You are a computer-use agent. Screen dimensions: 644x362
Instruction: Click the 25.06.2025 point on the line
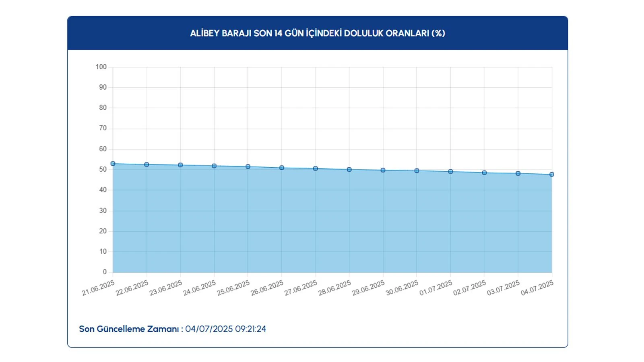tap(248, 167)
